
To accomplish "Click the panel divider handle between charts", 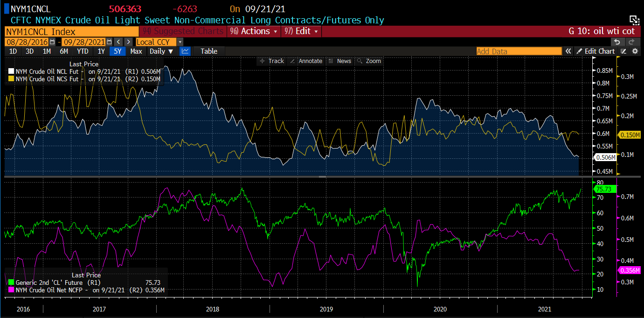I will (322, 177).
